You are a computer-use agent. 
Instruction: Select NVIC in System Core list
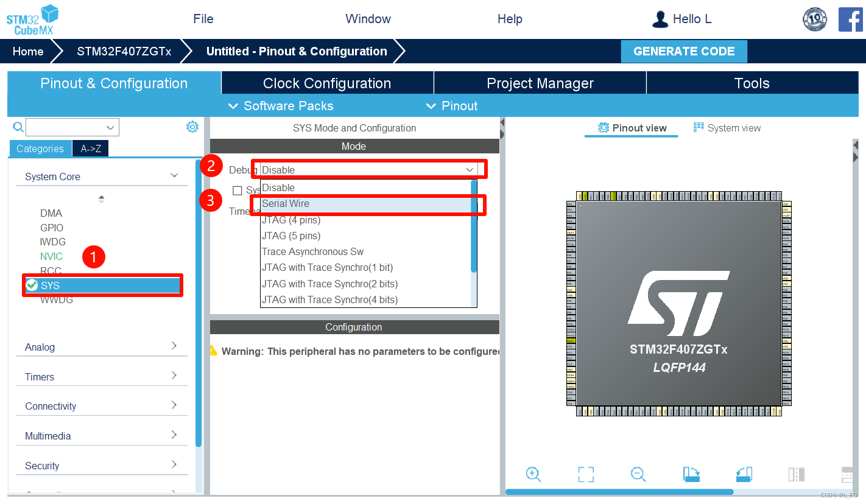(52, 256)
